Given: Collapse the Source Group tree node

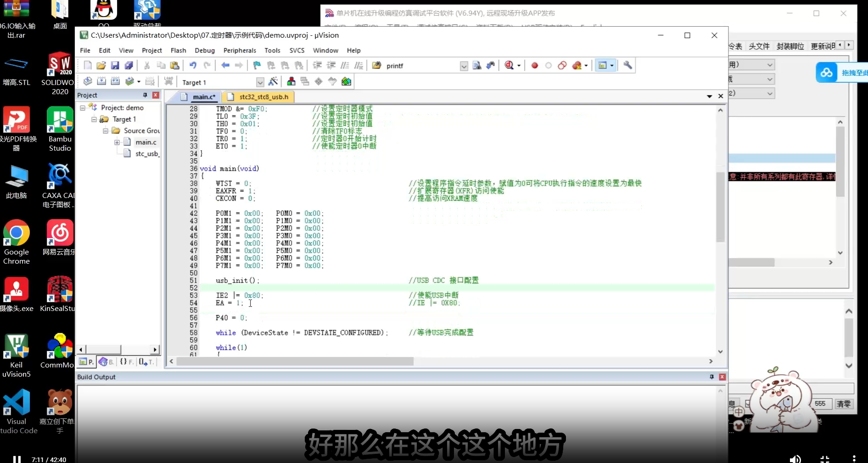Looking at the screenshot, I should tap(106, 131).
